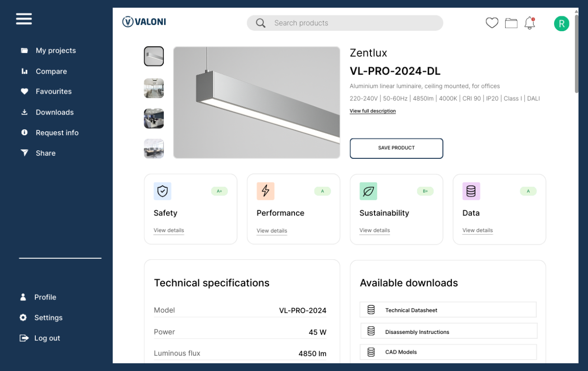Select Request info menu item
The width and height of the screenshot is (588, 371).
pos(57,133)
